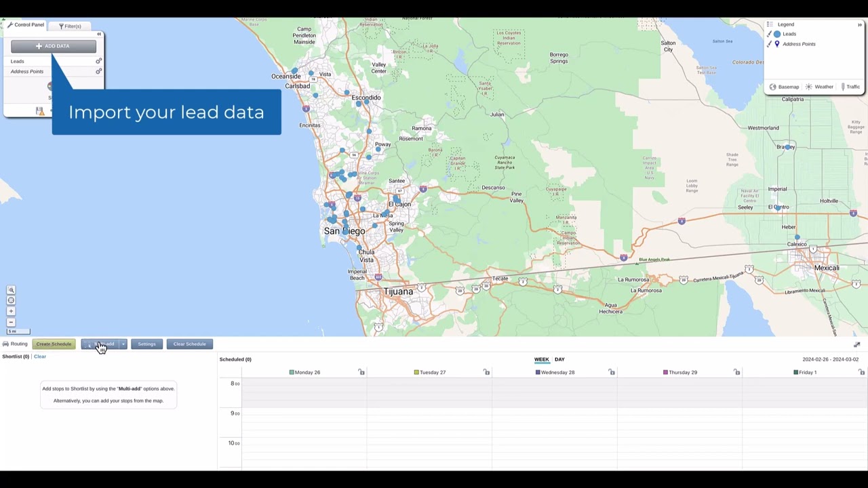868x488 pixels.
Task: Collapse the Legend panel arrow
Action: (x=860, y=25)
